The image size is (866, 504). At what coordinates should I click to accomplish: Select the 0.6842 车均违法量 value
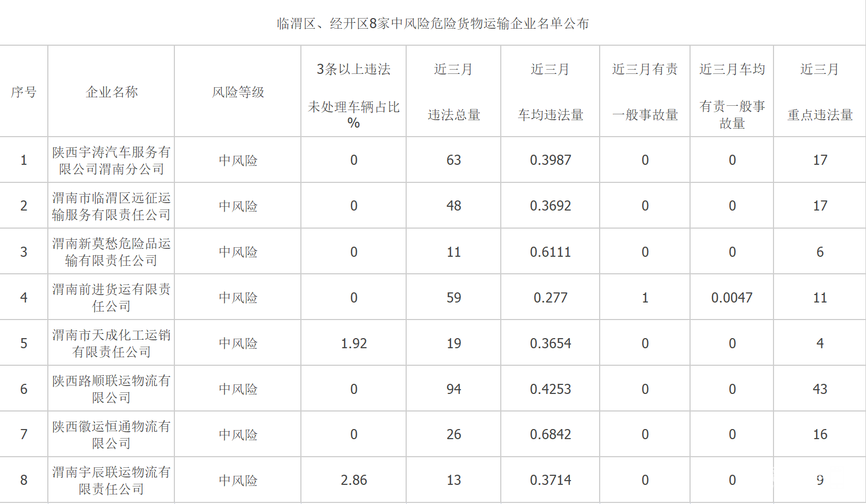[550, 434]
